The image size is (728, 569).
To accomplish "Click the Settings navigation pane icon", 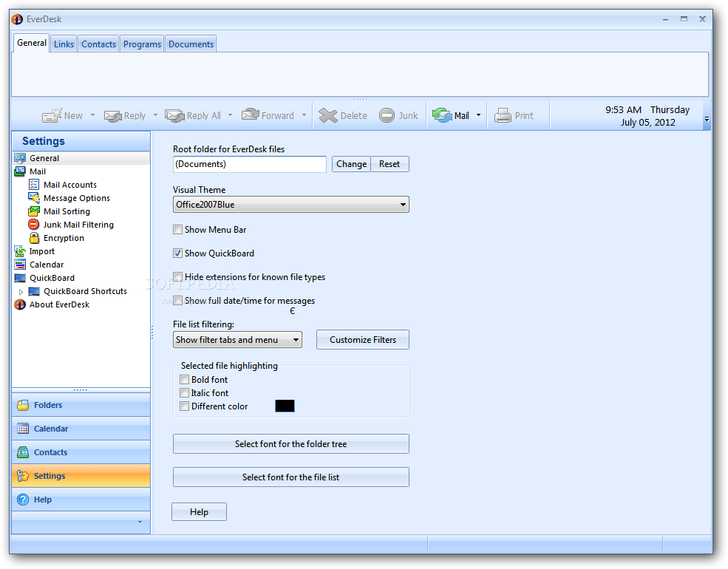I will 23,476.
